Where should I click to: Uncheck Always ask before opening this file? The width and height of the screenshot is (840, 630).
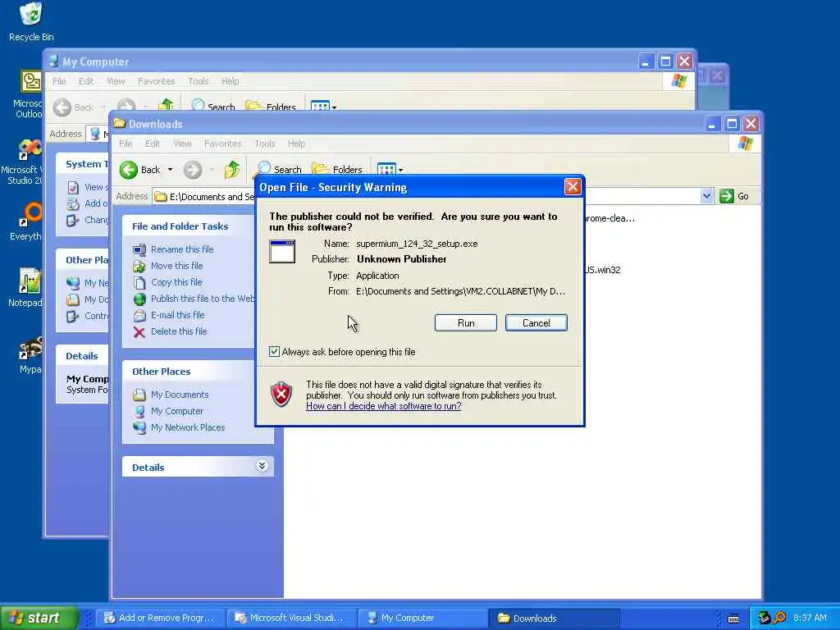[x=274, y=351]
